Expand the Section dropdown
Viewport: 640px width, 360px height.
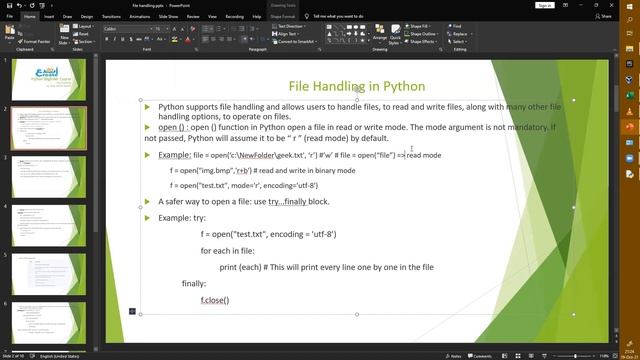click(84, 42)
